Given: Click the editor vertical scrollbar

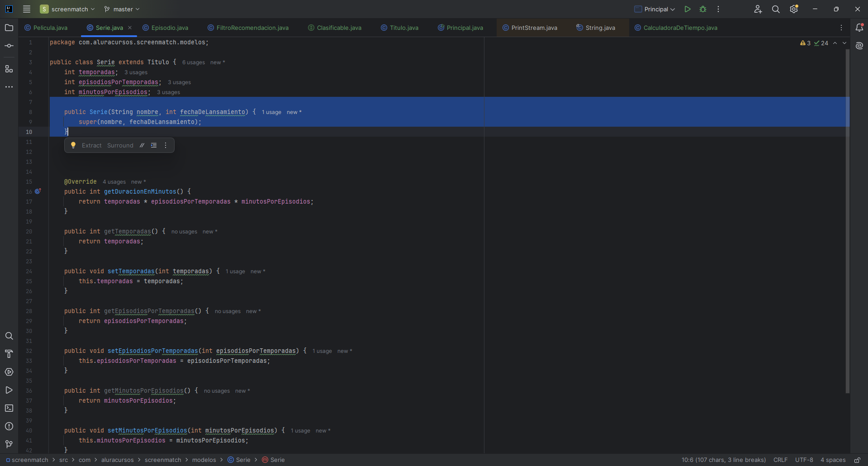Looking at the screenshot, I should [x=847, y=222].
